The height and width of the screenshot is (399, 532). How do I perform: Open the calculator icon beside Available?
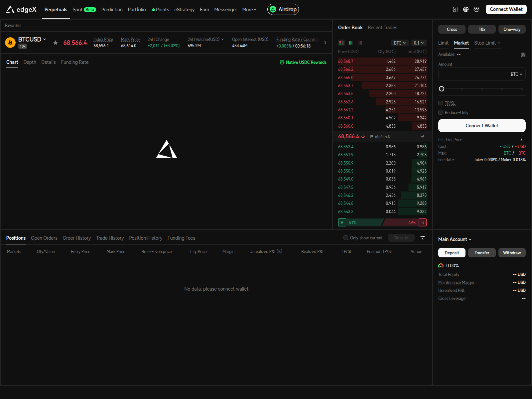(523, 55)
